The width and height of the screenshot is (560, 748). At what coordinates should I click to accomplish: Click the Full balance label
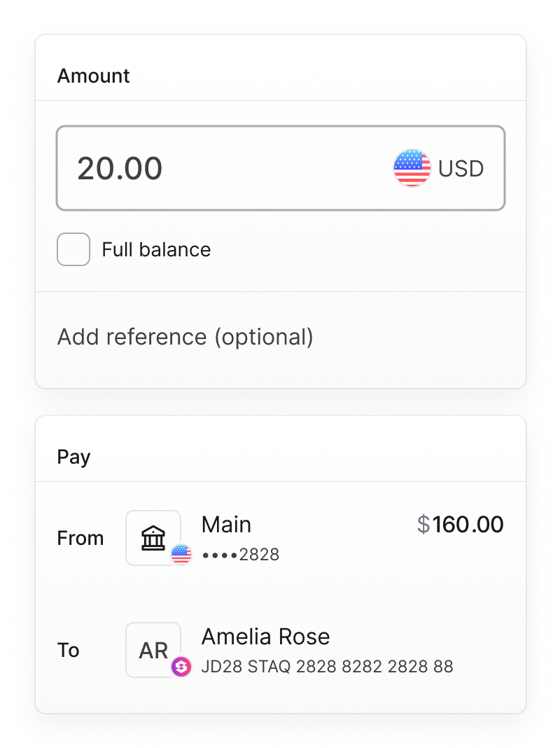click(156, 250)
